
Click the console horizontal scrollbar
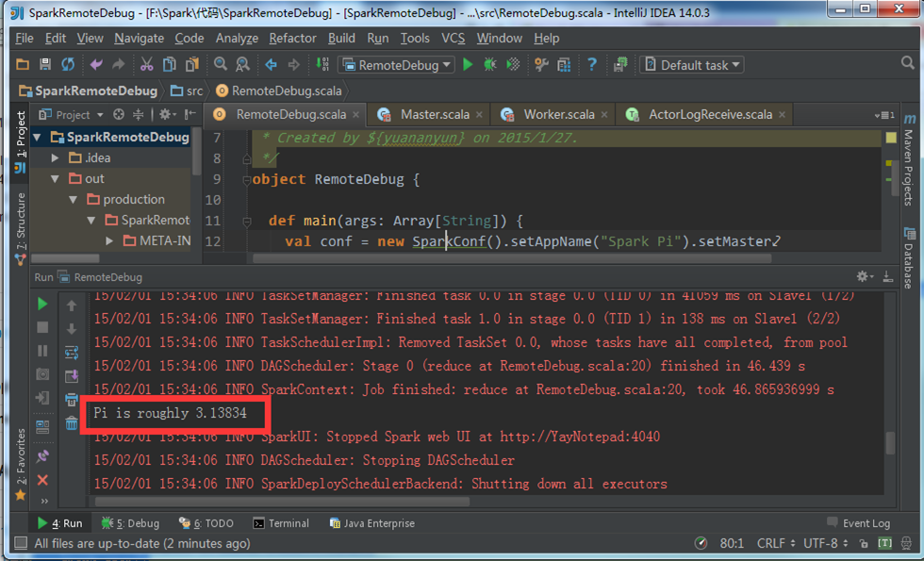click(282, 502)
